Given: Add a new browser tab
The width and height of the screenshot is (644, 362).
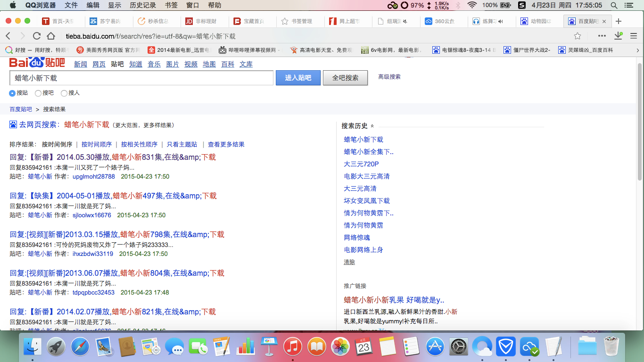Looking at the screenshot, I should click(x=619, y=21).
